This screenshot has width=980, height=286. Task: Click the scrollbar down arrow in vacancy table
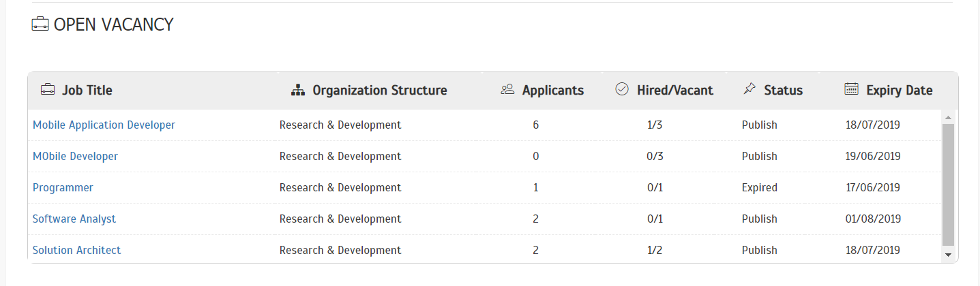(x=948, y=255)
